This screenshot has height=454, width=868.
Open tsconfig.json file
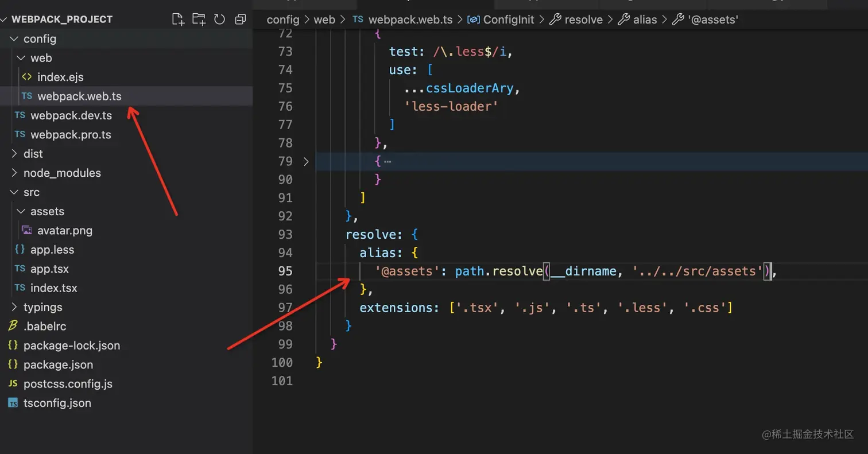57,403
